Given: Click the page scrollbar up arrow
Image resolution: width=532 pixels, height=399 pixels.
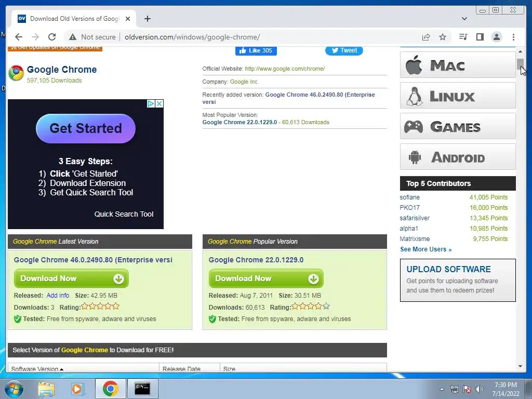Looking at the screenshot, I should pyautogui.click(x=520, y=51).
